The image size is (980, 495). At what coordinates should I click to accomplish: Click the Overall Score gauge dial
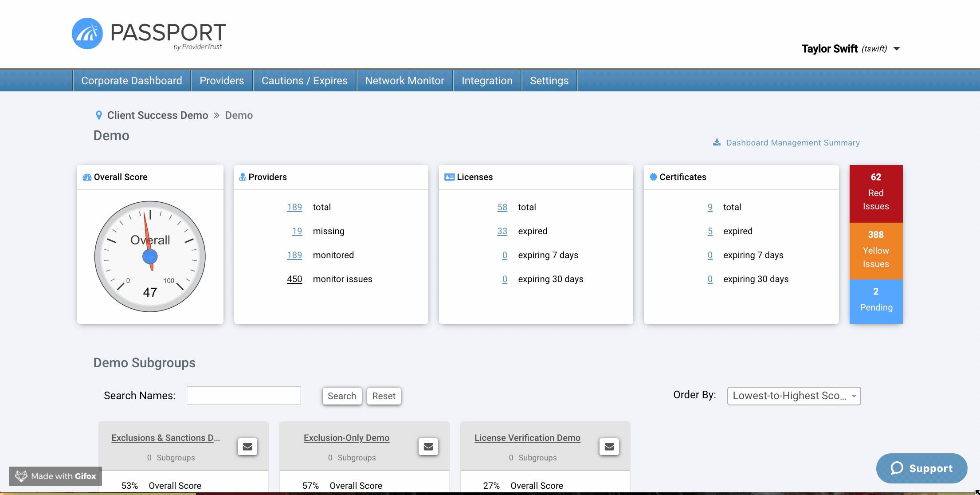pos(150,256)
